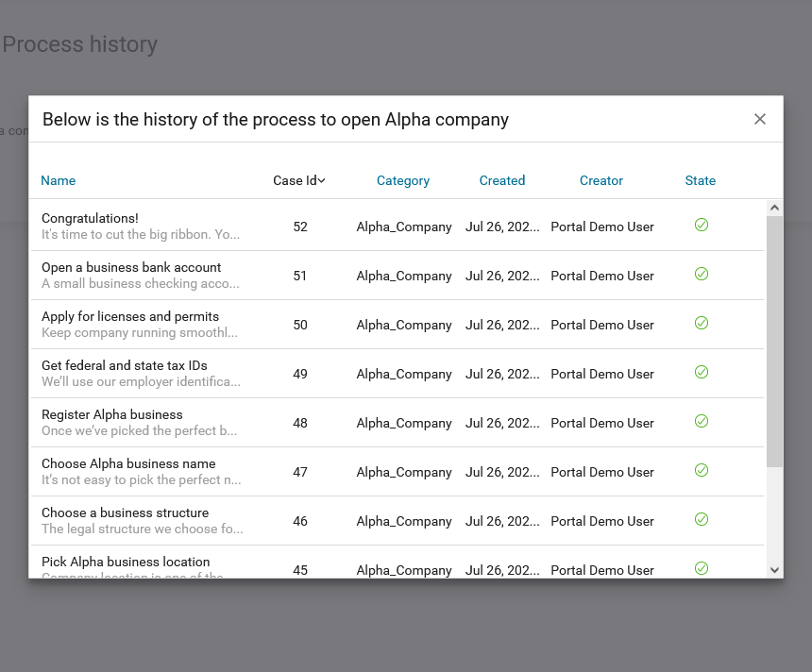This screenshot has height=672, width=812.
Task: Select case id 51 cell
Action: pos(300,276)
